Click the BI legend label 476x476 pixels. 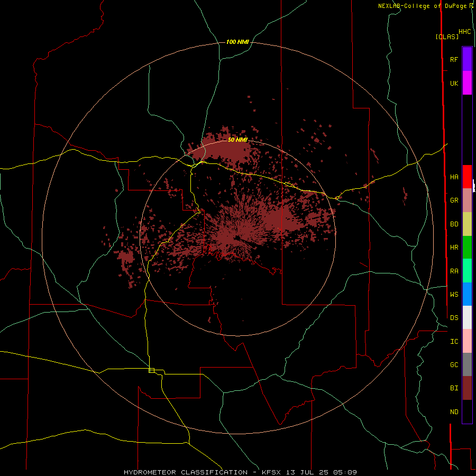tap(454, 388)
